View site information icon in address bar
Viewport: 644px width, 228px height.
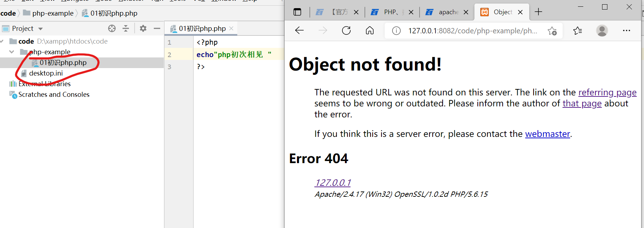pyautogui.click(x=396, y=31)
